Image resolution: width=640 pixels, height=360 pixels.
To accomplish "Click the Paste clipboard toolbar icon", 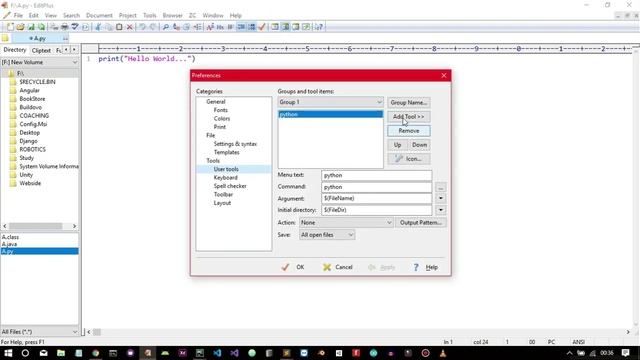I will coord(119,27).
